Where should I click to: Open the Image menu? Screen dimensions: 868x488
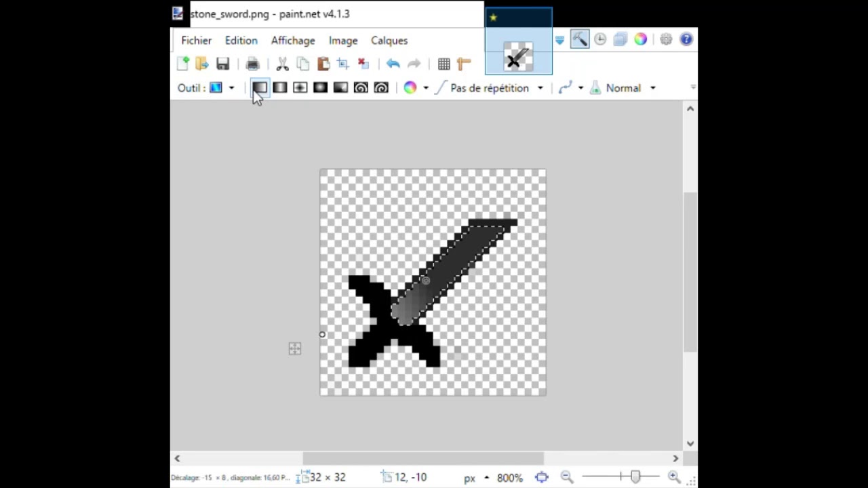point(343,41)
